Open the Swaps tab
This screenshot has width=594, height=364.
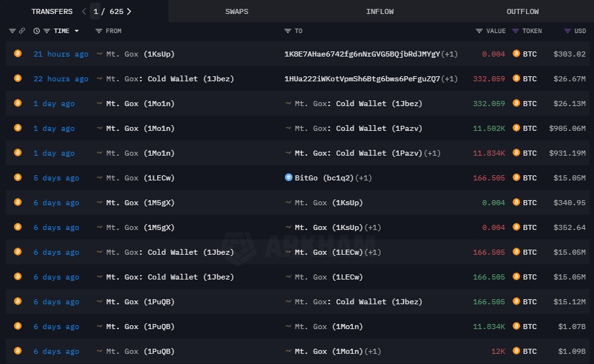237,11
